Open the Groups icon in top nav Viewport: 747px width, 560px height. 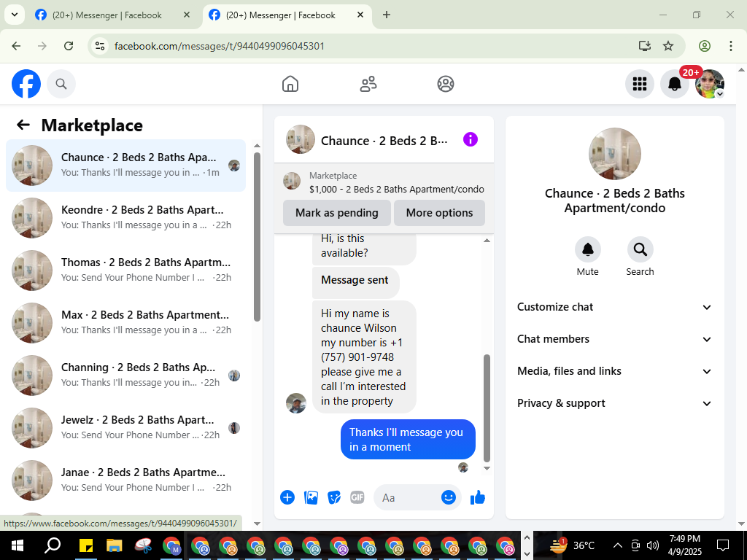click(446, 84)
